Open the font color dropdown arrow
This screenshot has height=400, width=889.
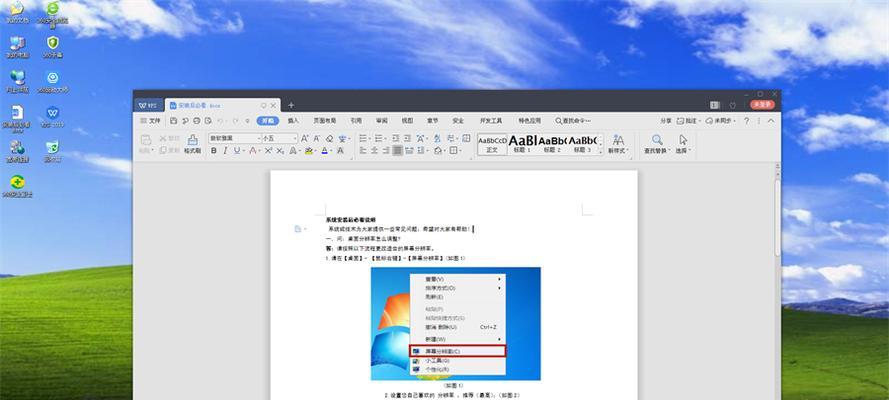(331, 151)
